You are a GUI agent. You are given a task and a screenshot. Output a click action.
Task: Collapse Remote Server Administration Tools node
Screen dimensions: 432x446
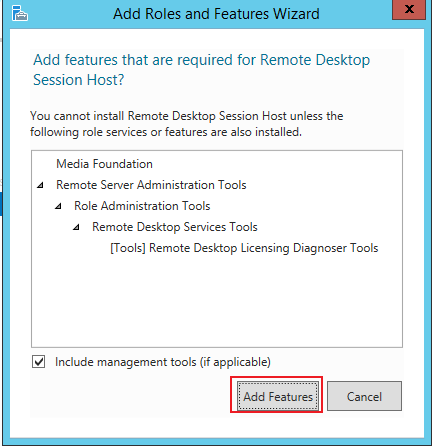pyautogui.click(x=40, y=185)
